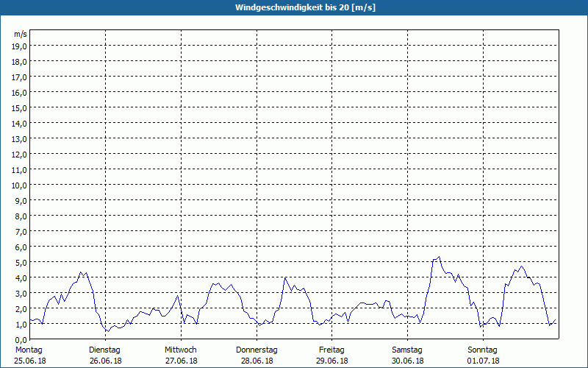Click the date 01.07.18

(483, 361)
